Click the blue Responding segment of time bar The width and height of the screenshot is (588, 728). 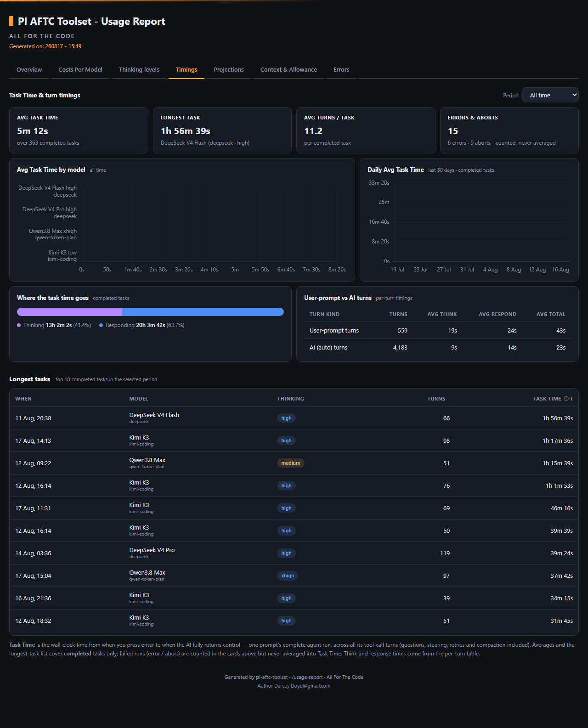(203, 312)
